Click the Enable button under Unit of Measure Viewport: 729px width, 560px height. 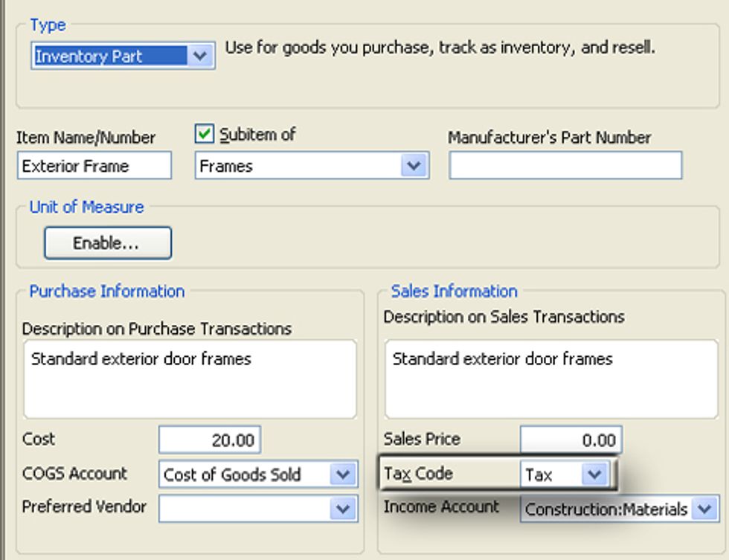click(x=107, y=242)
